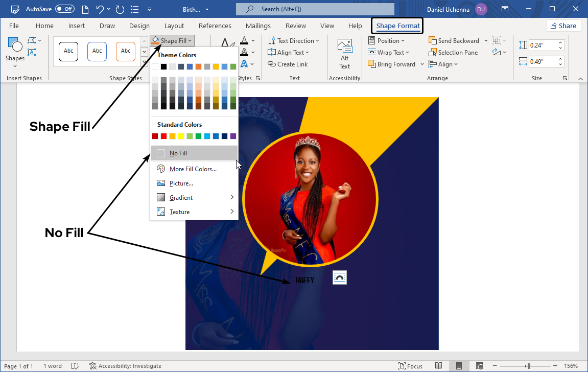Viewport: 588px width, 372px height.
Task: Choose More Fill Colors option
Action: pyautogui.click(x=194, y=169)
